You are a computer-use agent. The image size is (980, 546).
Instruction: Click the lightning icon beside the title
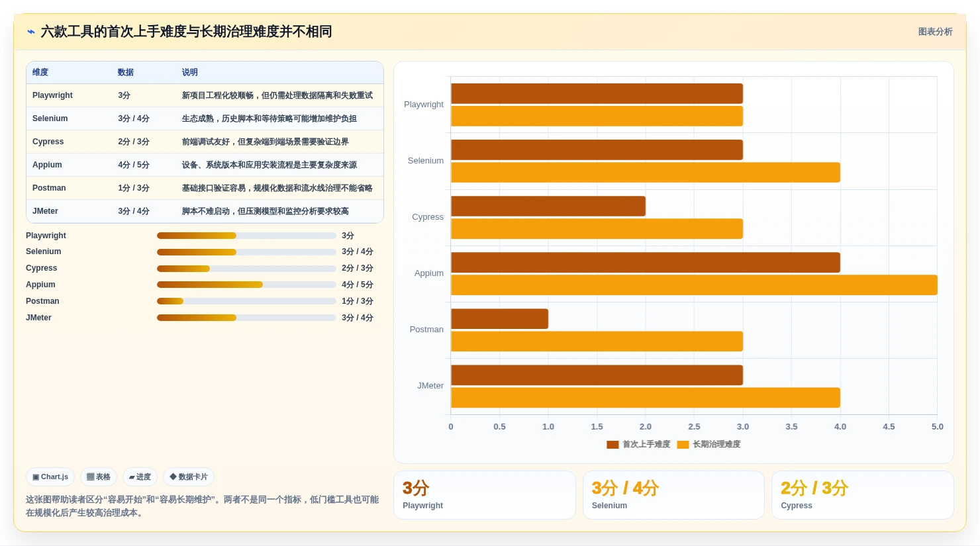30,32
